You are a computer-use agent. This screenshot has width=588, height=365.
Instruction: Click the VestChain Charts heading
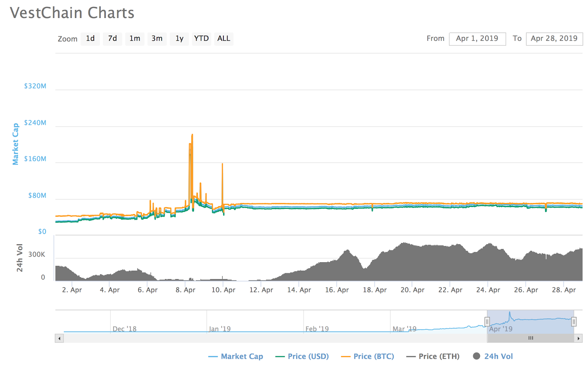(x=72, y=13)
